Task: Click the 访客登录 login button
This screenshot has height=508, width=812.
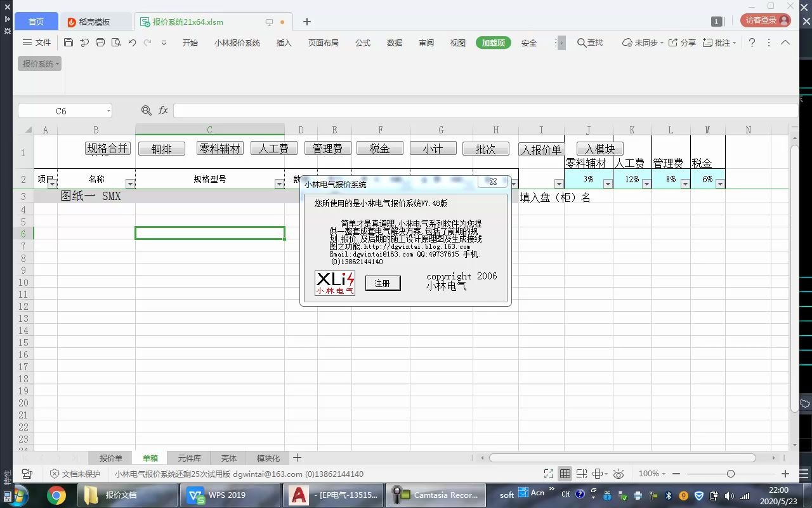Action: click(x=766, y=20)
